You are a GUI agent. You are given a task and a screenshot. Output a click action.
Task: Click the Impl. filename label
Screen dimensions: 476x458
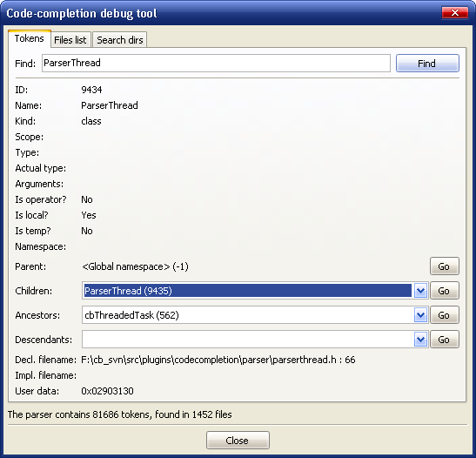click(x=45, y=375)
